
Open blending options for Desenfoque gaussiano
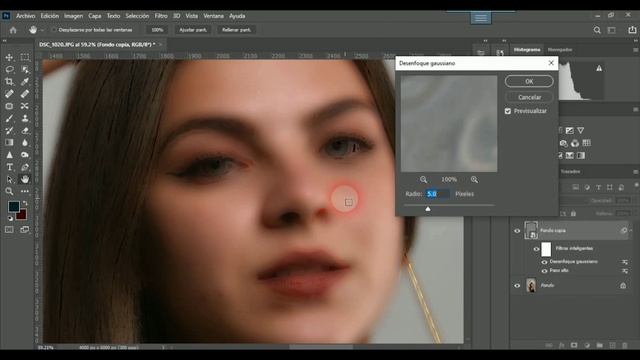click(625, 262)
